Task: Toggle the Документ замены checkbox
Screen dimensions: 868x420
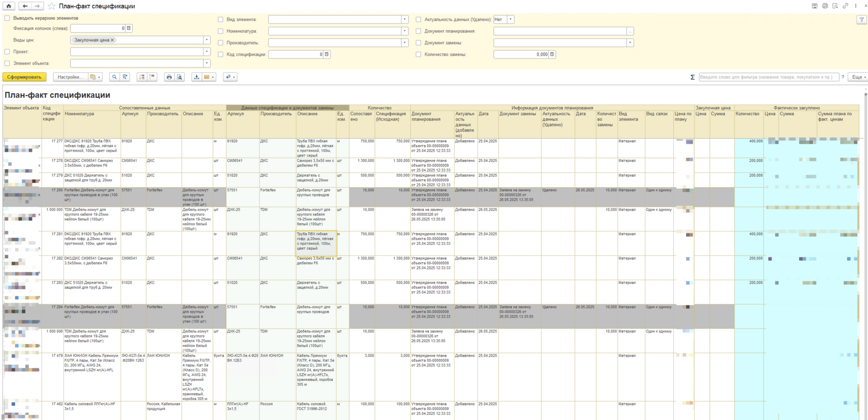Action: [419, 43]
